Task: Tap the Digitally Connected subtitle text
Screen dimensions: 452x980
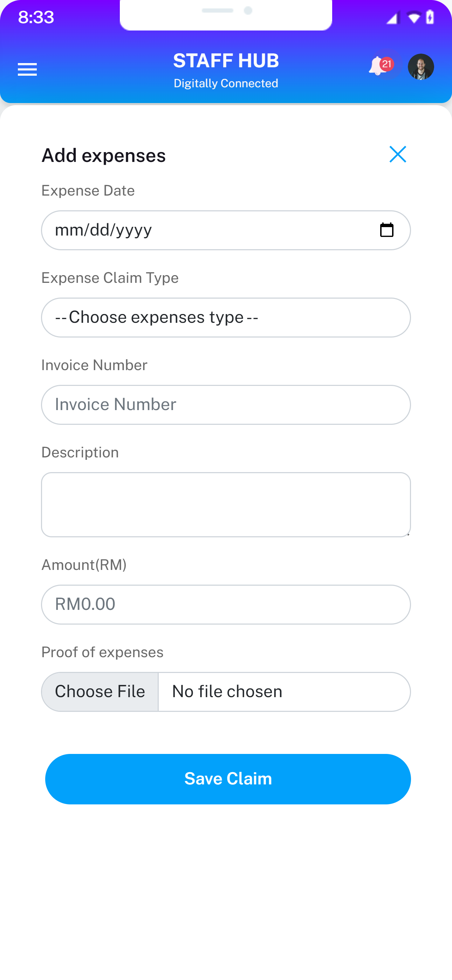Action: 226,83
